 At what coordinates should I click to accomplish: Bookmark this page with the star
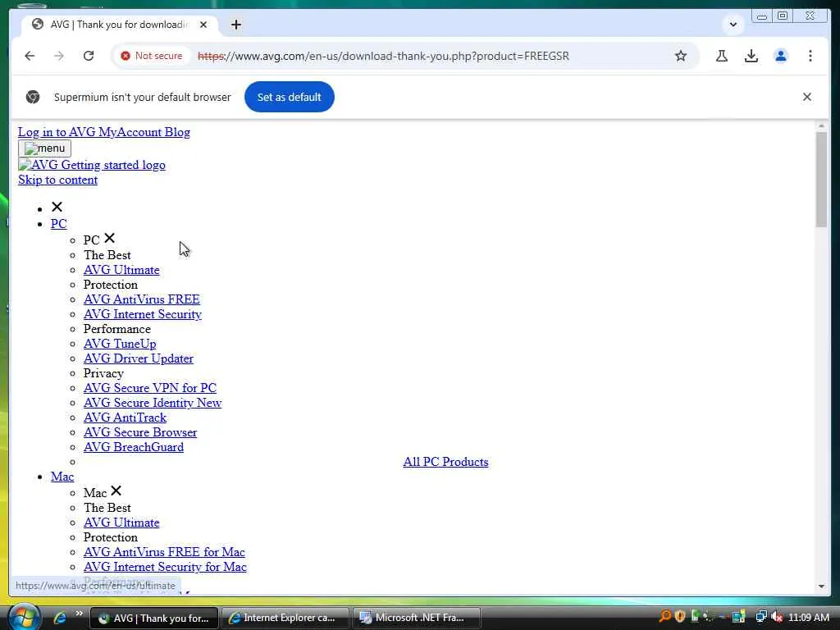click(x=681, y=56)
